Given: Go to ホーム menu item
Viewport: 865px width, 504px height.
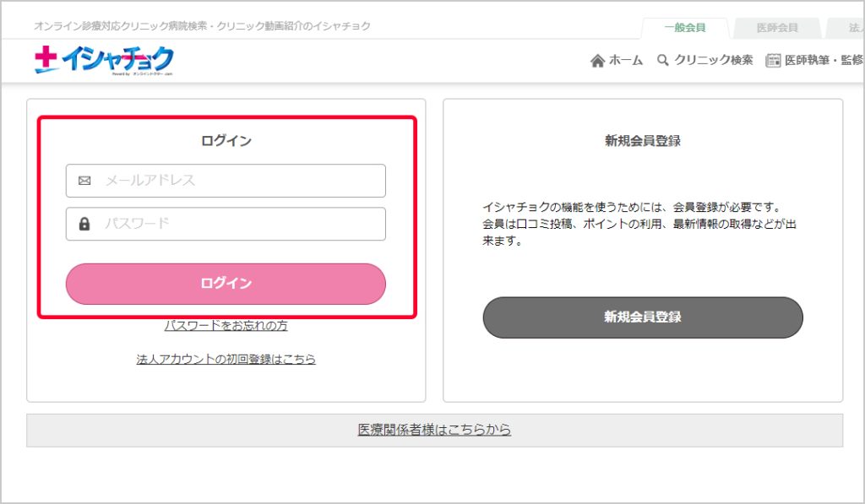Looking at the screenshot, I should coord(625,61).
